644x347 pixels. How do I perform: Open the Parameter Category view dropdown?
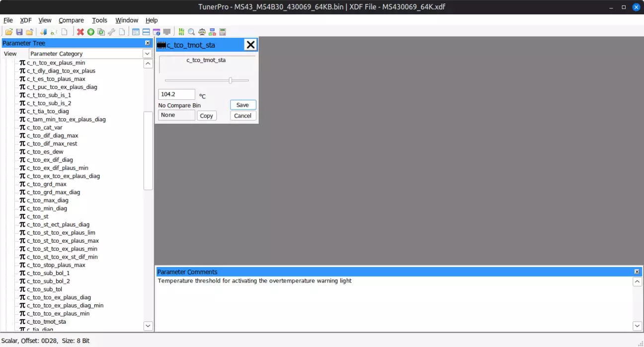tap(147, 54)
